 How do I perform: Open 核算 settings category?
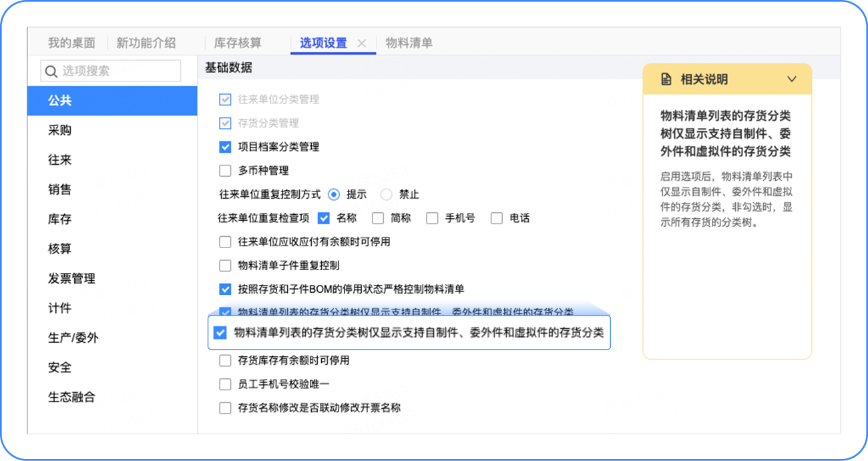[x=112, y=249]
